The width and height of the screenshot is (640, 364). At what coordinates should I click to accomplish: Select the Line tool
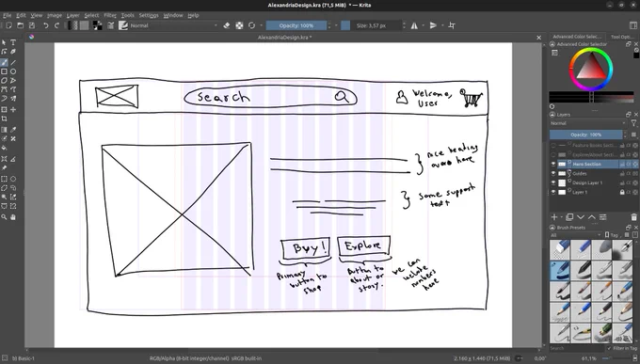click(x=13, y=62)
